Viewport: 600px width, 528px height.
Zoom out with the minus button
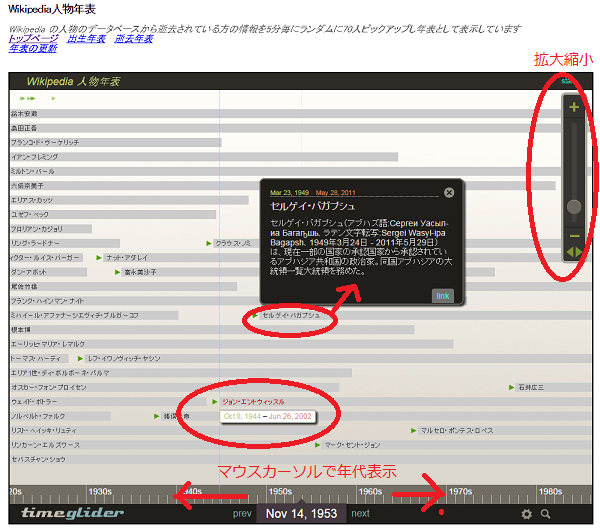(574, 236)
